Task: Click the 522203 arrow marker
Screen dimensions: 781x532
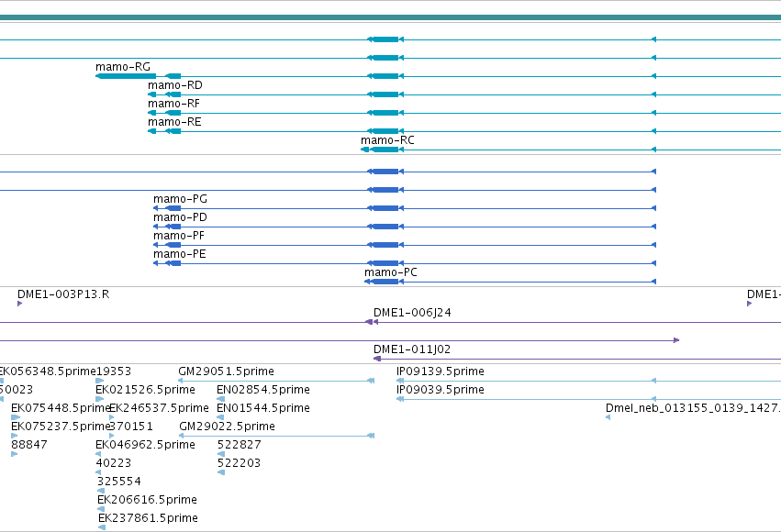Action: point(221,472)
